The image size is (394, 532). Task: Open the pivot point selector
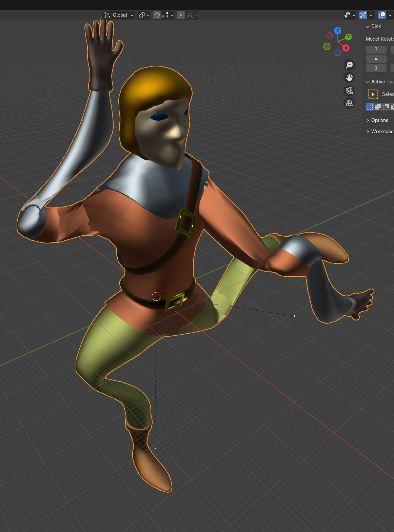[x=144, y=15]
